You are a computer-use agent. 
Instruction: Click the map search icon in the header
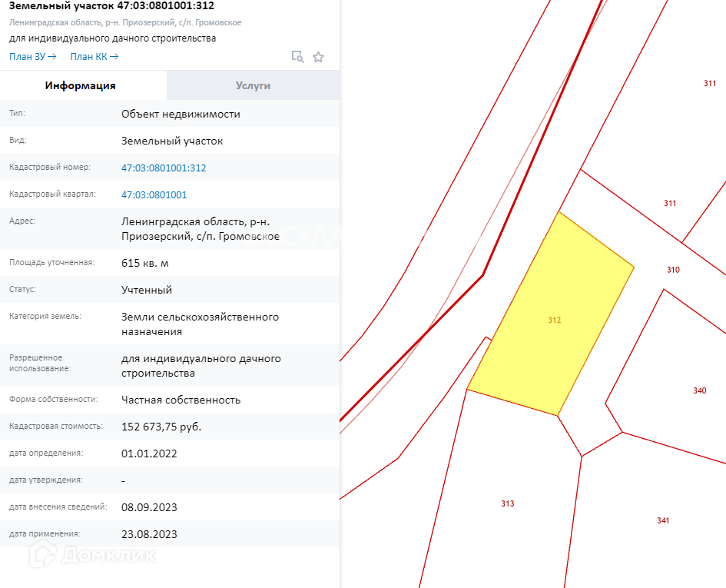pyautogui.click(x=298, y=57)
